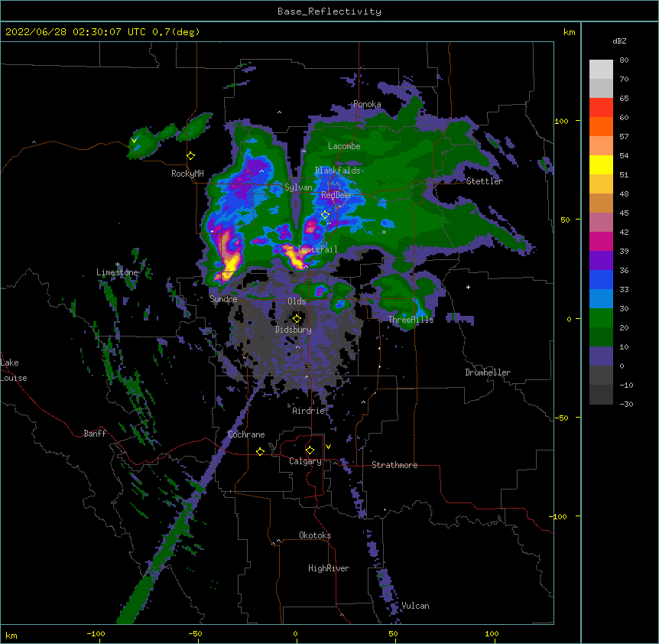Screen dimensions: 659x644
Task: Click the white plus marker north of Drumheller
Action: (x=468, y=287)
